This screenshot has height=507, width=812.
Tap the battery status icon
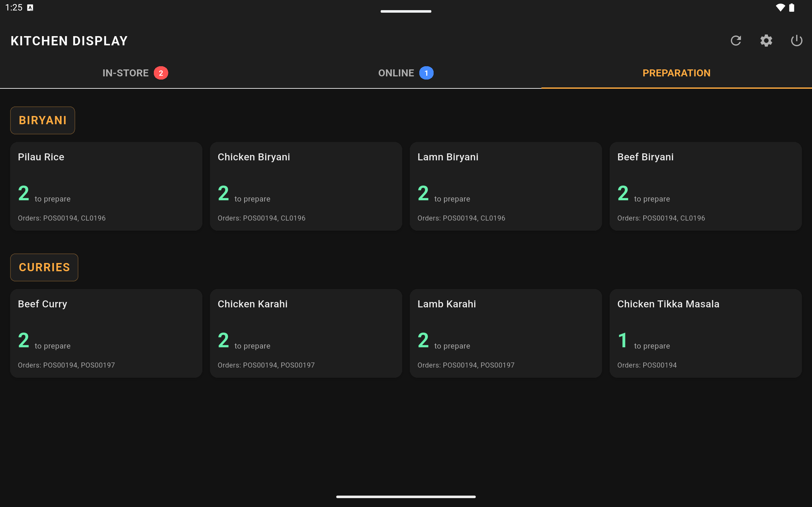[x=791, y=7]
